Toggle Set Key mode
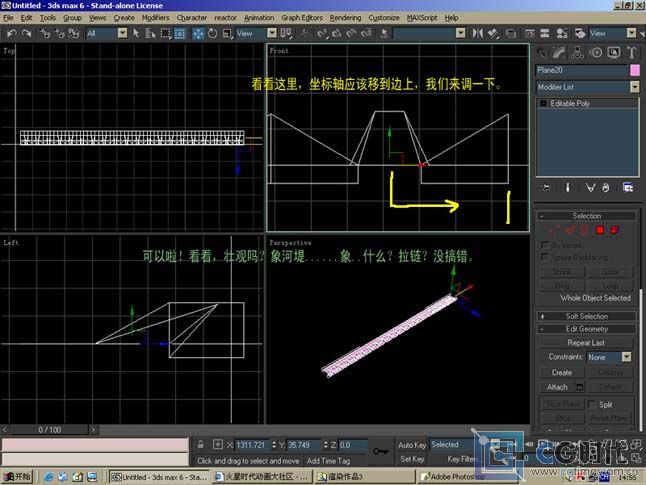 pos(412,459)
